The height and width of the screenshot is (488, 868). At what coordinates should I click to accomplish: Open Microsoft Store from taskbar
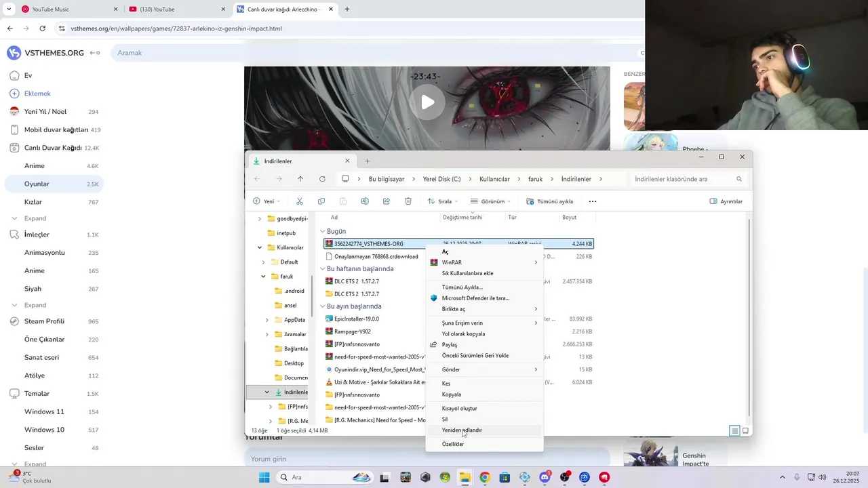505,477
